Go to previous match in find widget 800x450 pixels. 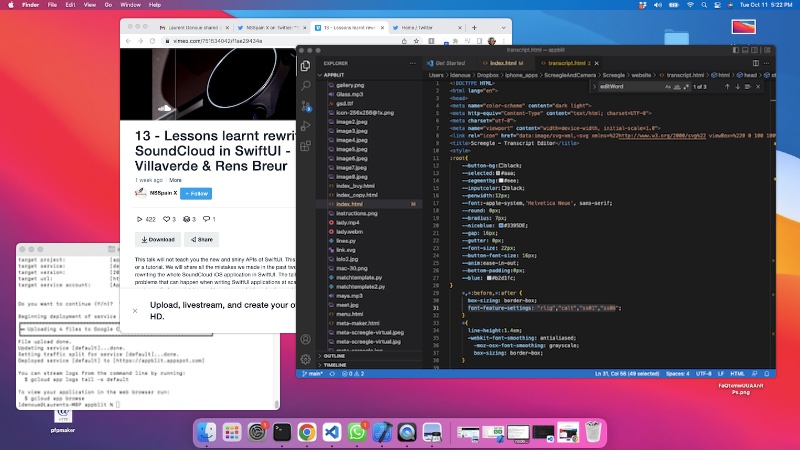pyautogui.click(x=727, y=87)
